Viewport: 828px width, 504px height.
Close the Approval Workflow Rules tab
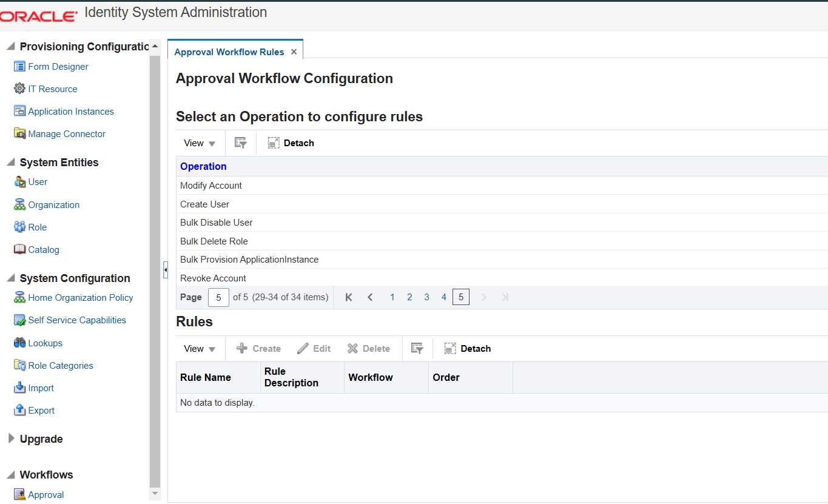point(294,52)
